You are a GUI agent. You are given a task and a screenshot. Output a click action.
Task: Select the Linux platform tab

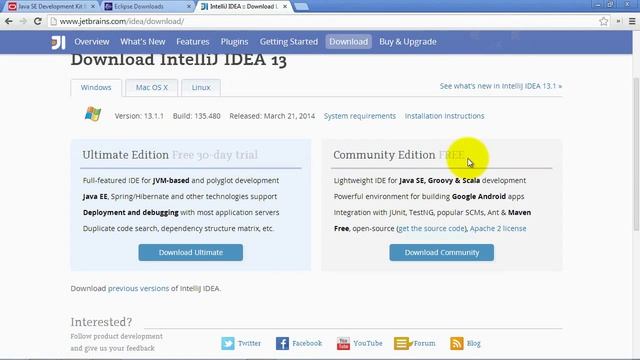[x=201, y=87]
